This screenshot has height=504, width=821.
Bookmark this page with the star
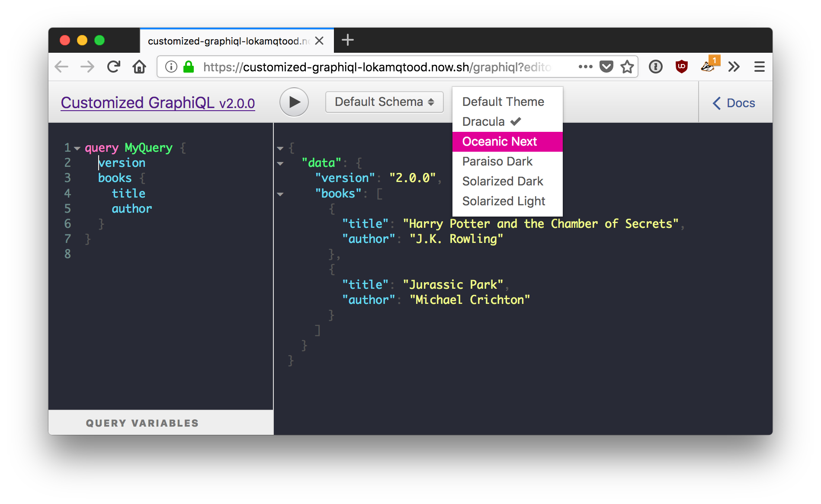(x=627, y=67)
